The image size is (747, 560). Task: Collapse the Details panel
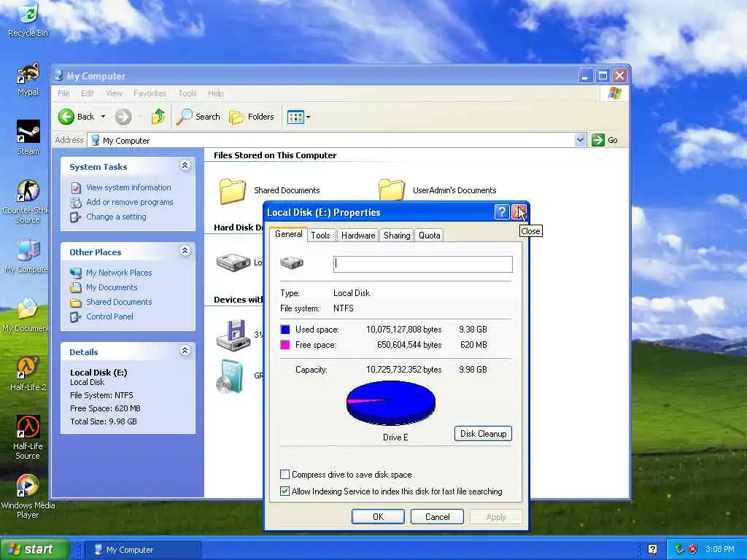click(185, 351)
